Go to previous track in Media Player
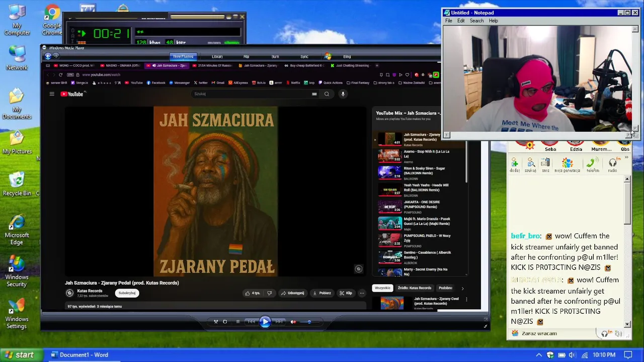The width and height of the screenshot is (644, 362). [x=252, y=322]
